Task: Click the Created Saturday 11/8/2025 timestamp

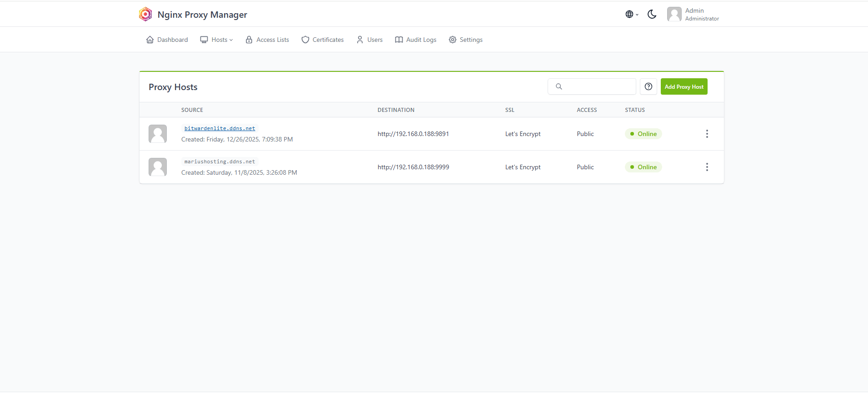Action: (239, 172)
